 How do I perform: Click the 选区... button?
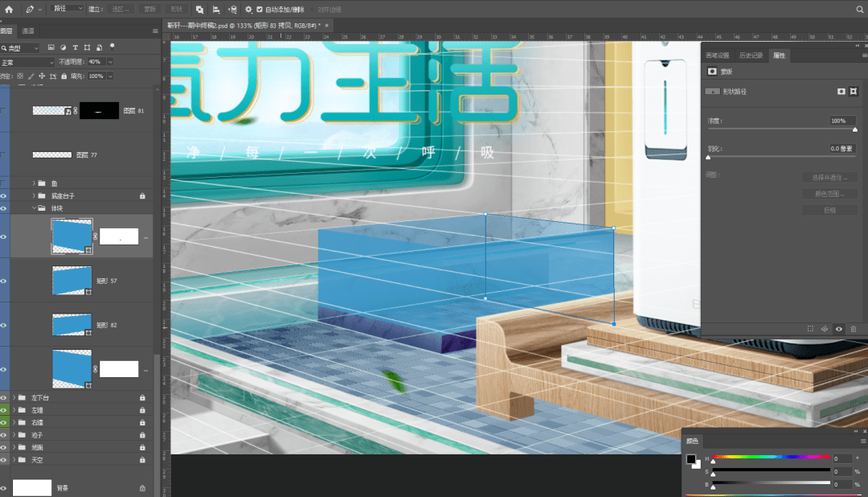pyautogui.click(x=120, y=10)
